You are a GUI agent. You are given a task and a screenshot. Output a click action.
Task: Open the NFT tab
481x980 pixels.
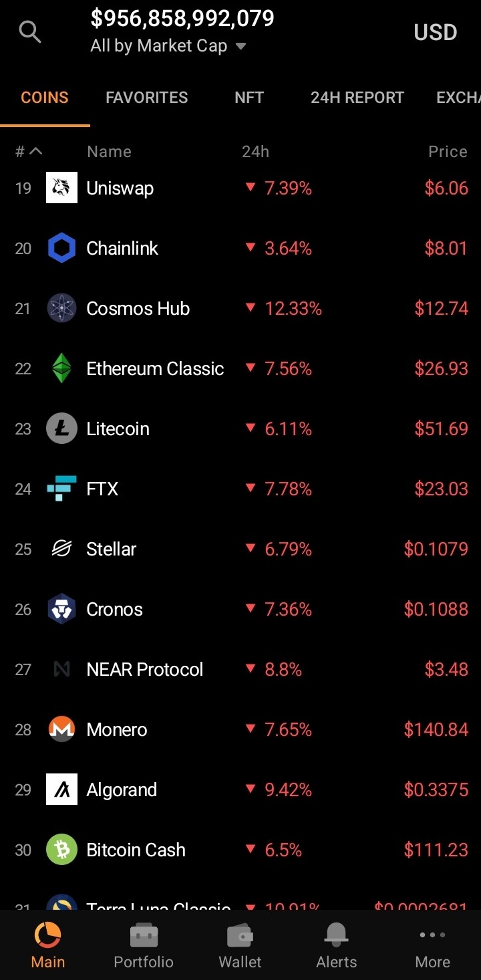249,98
